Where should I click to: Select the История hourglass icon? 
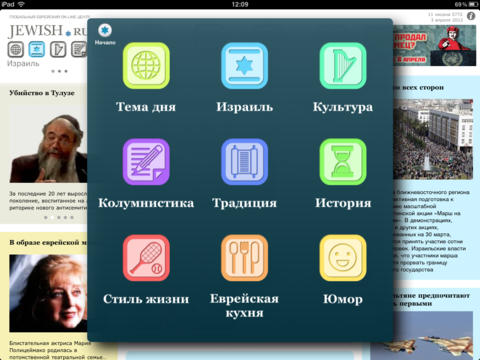343,162
